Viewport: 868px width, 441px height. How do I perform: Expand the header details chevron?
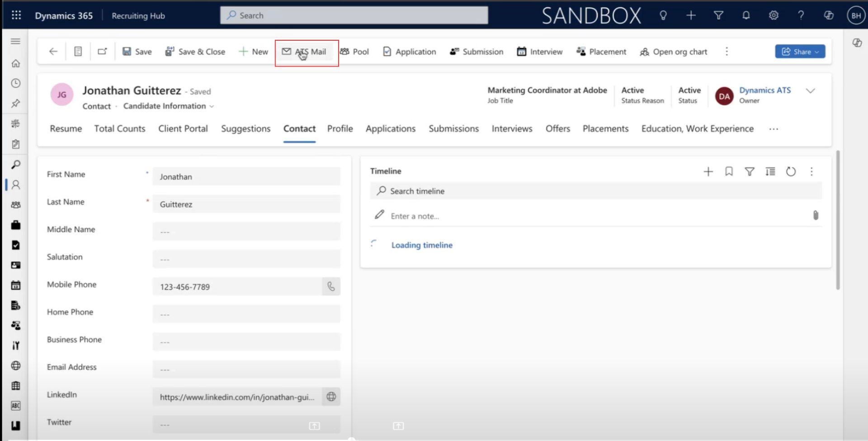point(810,91)
